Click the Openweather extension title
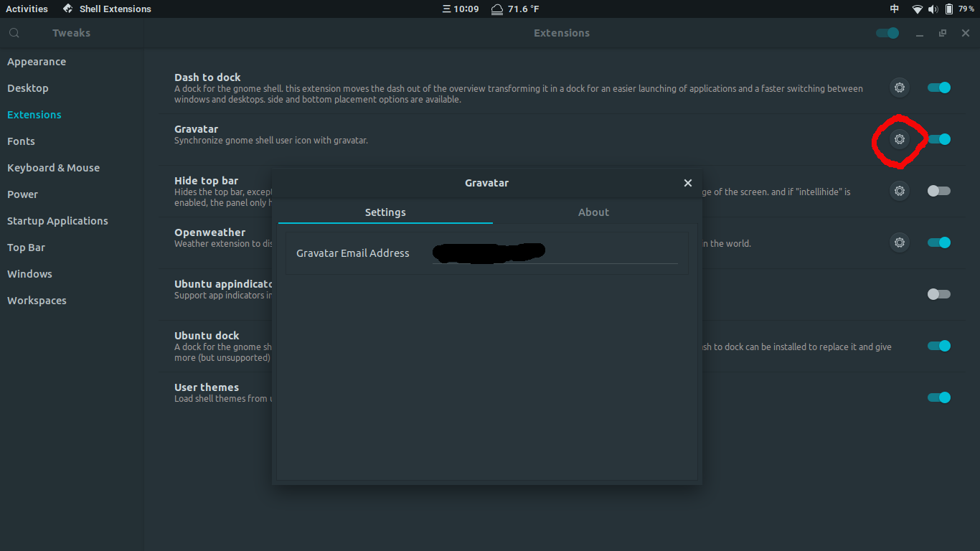Viewport: 980px width, 551px height. 209,232
